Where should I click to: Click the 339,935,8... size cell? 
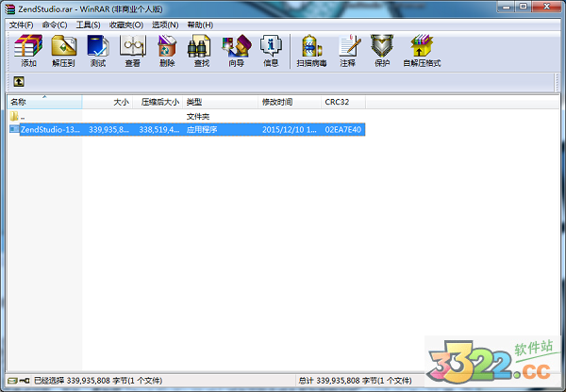pyautogui.click(x=108, y=129)
